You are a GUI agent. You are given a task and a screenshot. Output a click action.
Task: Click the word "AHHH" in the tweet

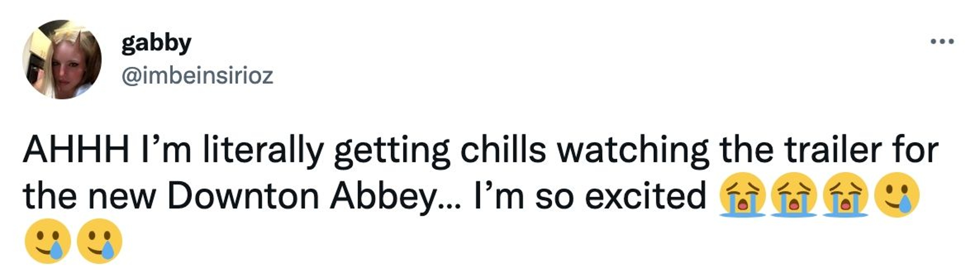point(76,149)
